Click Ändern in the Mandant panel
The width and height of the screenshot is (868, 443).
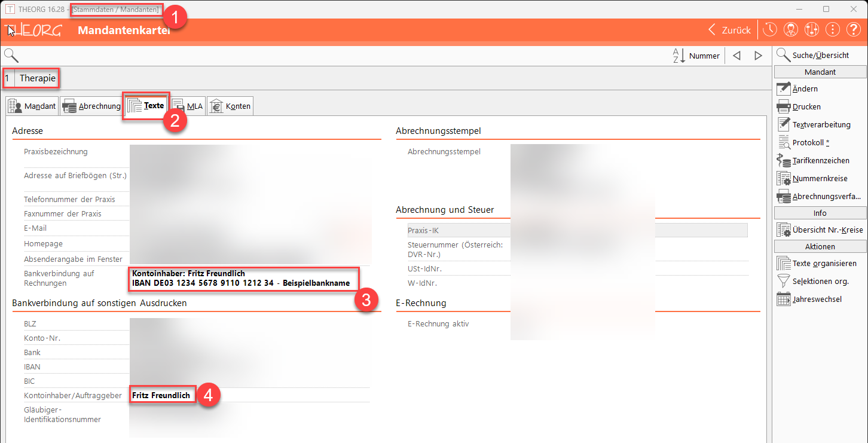pos(805,88)
